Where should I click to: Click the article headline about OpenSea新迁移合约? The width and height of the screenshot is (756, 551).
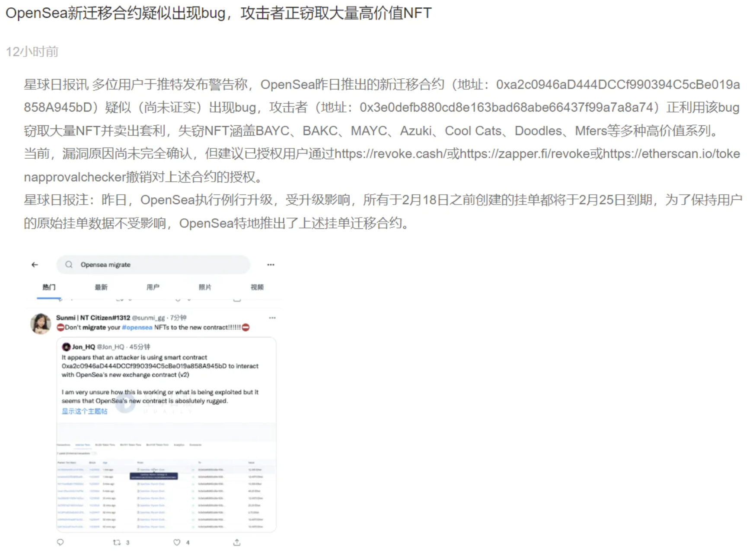[x=219, y=13]
